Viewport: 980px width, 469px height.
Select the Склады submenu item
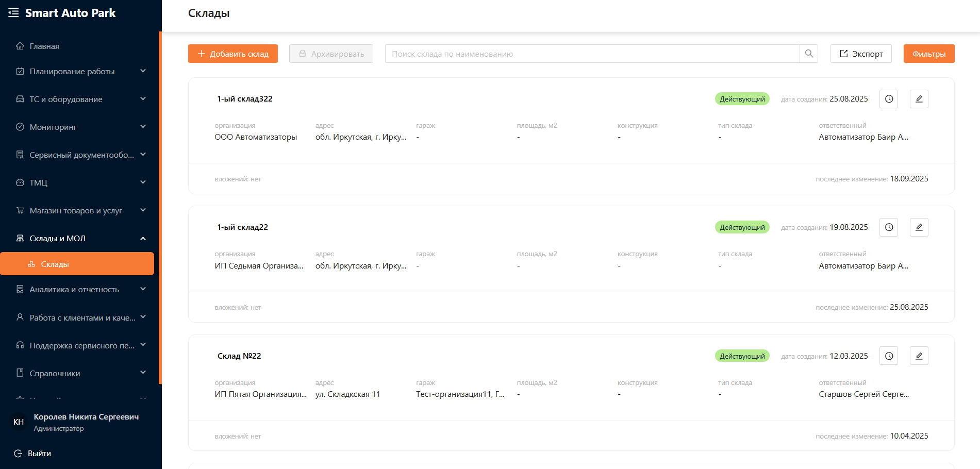(x=77, y=264)
